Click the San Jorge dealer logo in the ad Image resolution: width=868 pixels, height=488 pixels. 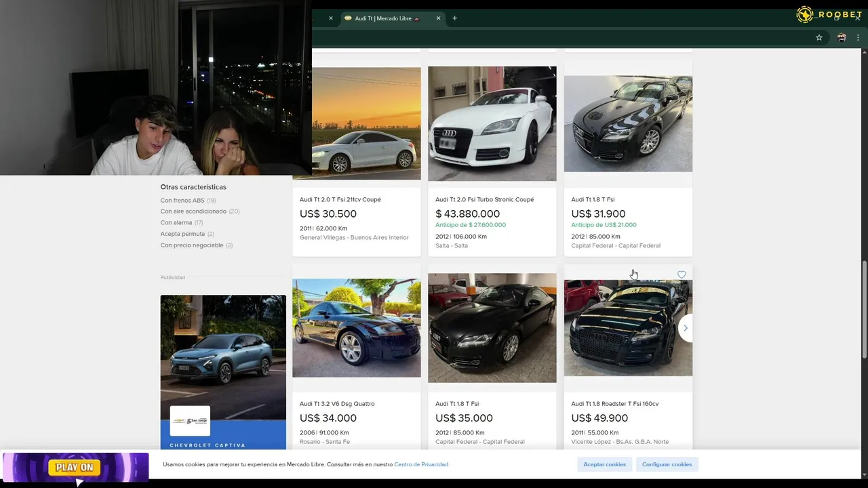190,421
